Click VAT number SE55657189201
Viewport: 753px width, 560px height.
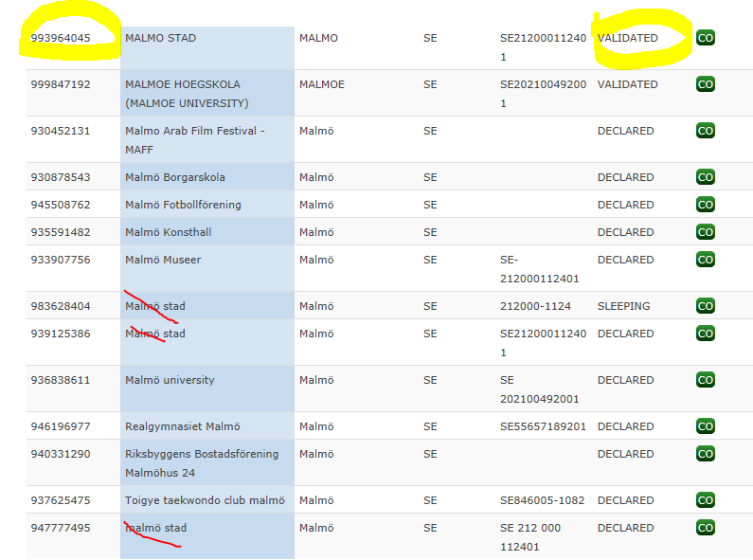click(543, 426)
